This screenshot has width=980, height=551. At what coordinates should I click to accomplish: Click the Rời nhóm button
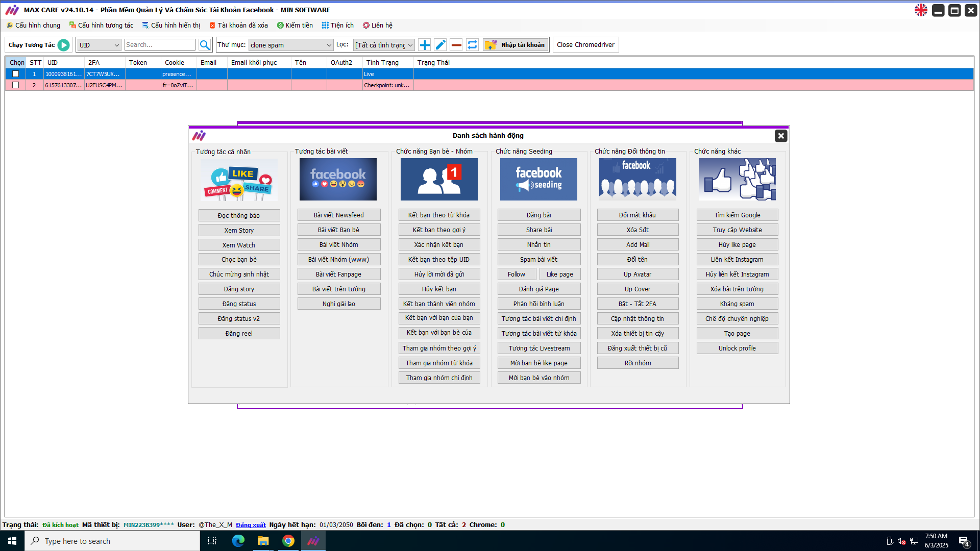click(638, 363)
